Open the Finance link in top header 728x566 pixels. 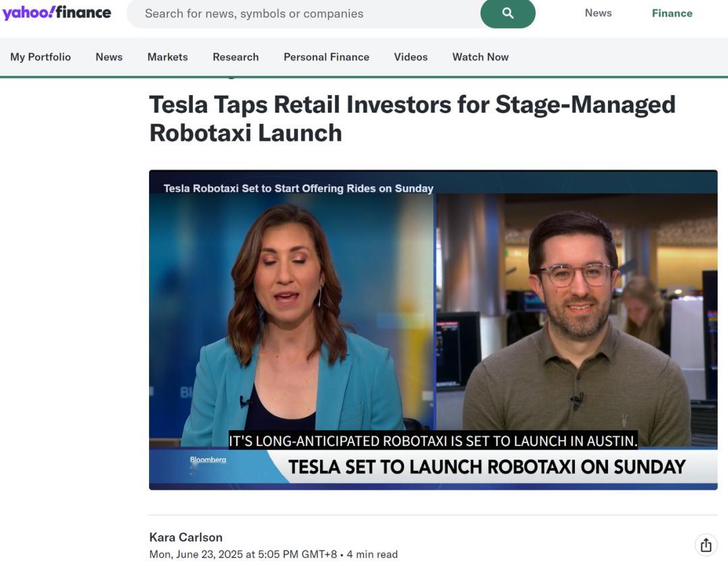[x=672, y=13]
